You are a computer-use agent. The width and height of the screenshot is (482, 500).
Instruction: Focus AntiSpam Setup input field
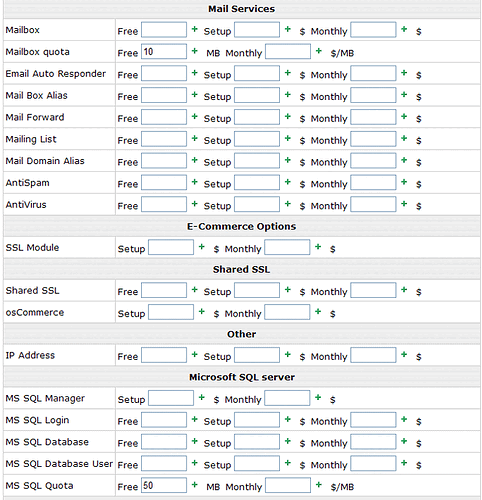[x=257, y=182]
